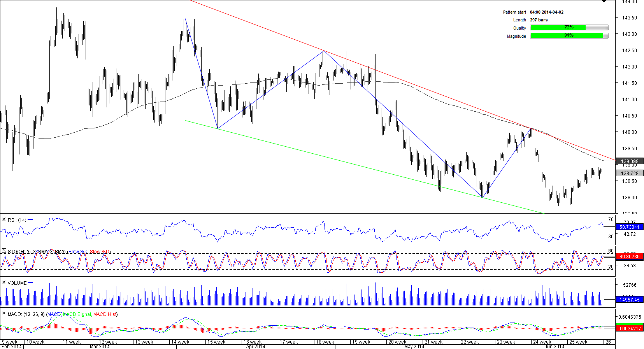Screen dimensions: 644x349
Task: Click the Slow %D legend text
Action: coord(100,252)
